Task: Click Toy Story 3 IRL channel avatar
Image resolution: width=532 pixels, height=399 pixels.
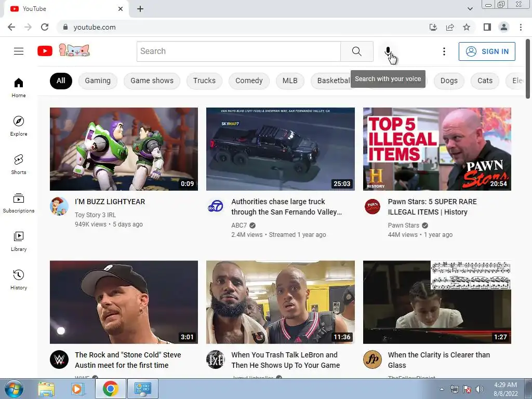Action: coord(59,206)
